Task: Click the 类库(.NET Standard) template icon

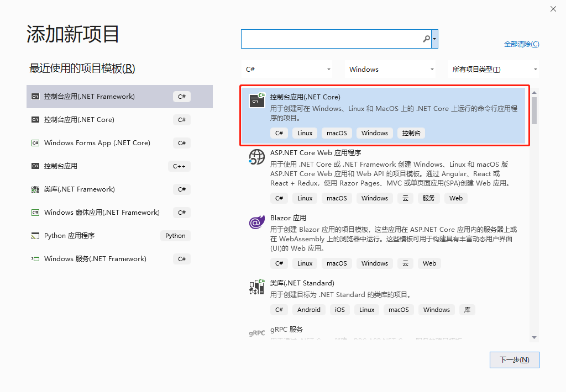Action: click(256, 287)
